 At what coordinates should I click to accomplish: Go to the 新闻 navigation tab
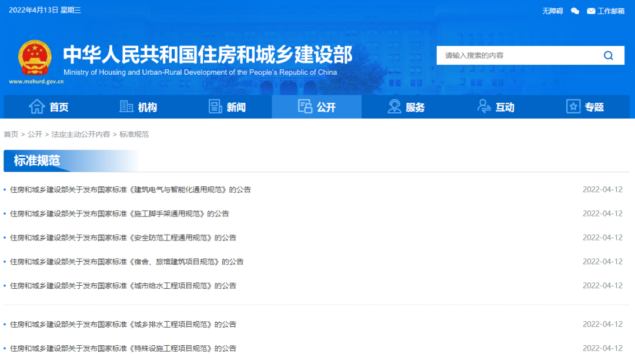(x=227, y=107)
